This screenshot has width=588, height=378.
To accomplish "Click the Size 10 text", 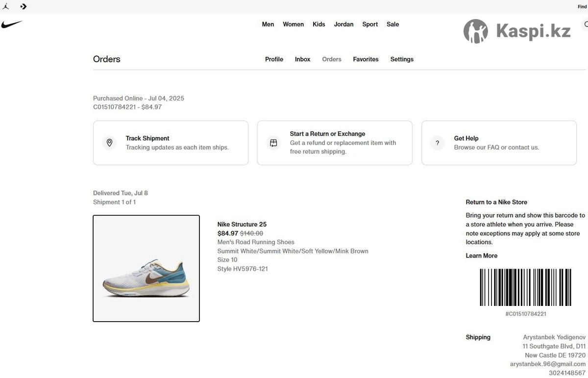I will (227, 260).
